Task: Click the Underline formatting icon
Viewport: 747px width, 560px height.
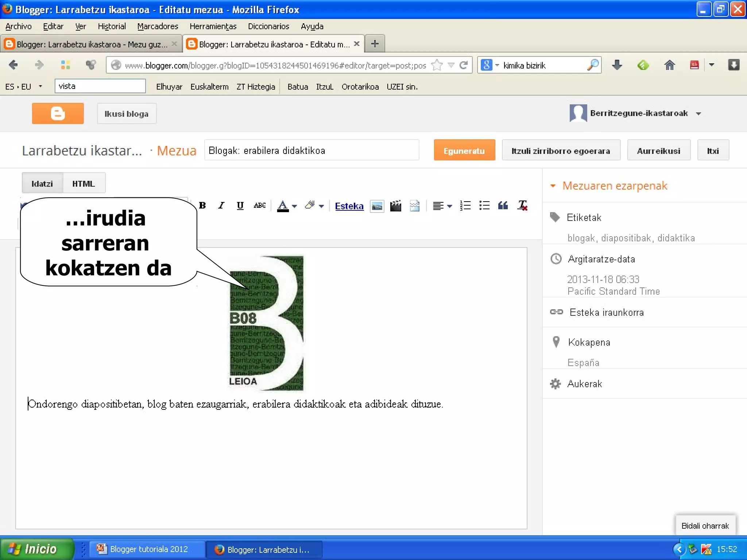Action: pyautogui.click(x=240, y=206)
